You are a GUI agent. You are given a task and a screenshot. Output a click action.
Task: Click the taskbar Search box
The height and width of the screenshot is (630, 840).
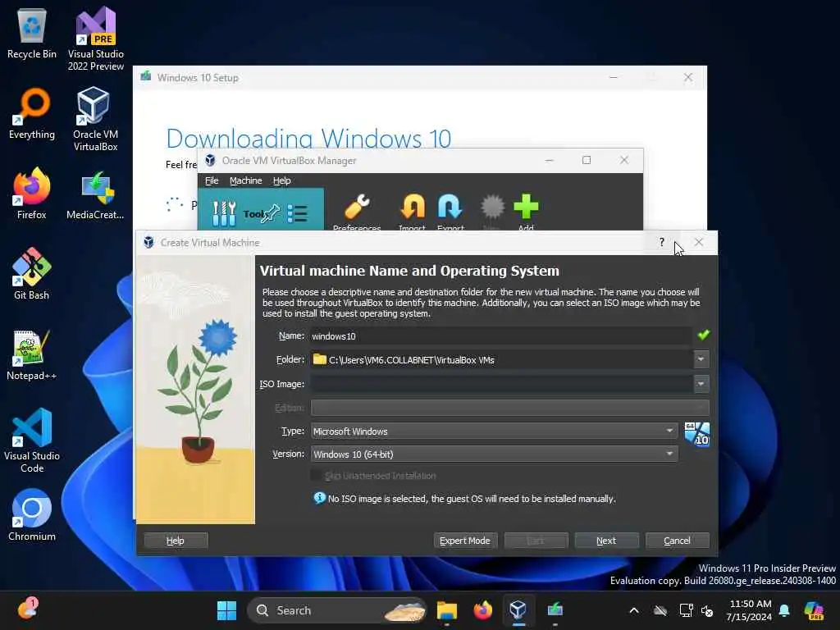click(x=337, y=610)
